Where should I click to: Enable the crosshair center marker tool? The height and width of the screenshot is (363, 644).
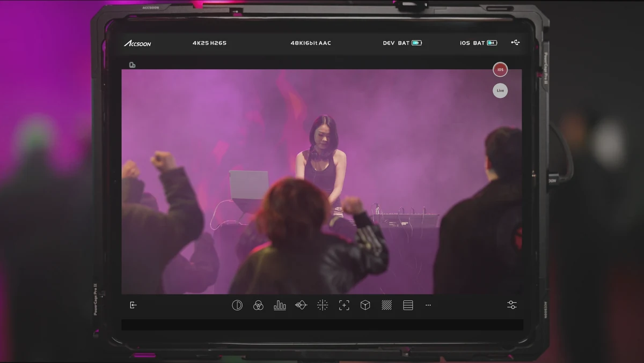coord(323,305)
